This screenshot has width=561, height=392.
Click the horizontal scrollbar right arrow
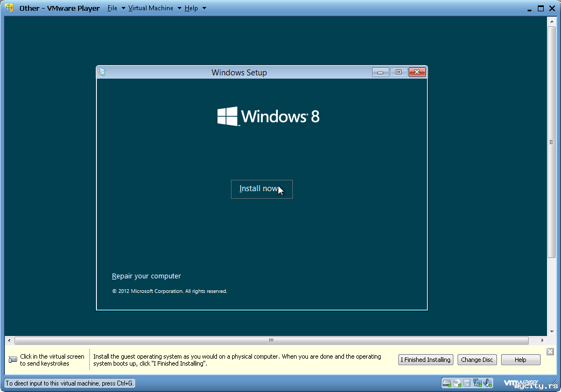pyautogui.click(x=542, y=340)
